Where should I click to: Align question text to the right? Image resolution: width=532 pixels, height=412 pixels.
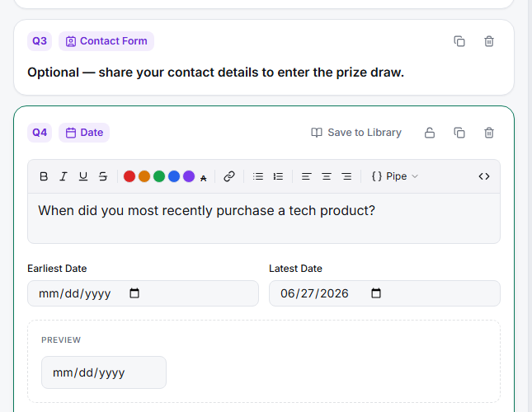pos(346,176)
